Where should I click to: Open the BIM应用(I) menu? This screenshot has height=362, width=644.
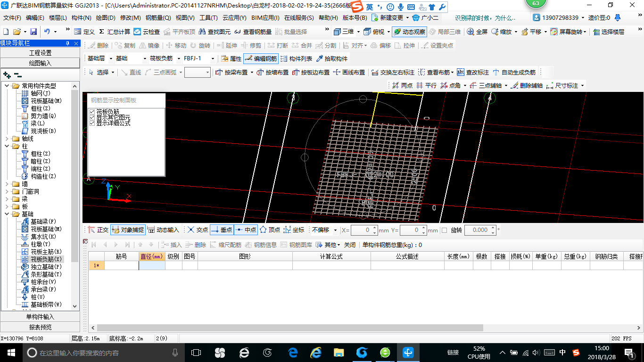[265, 18]
